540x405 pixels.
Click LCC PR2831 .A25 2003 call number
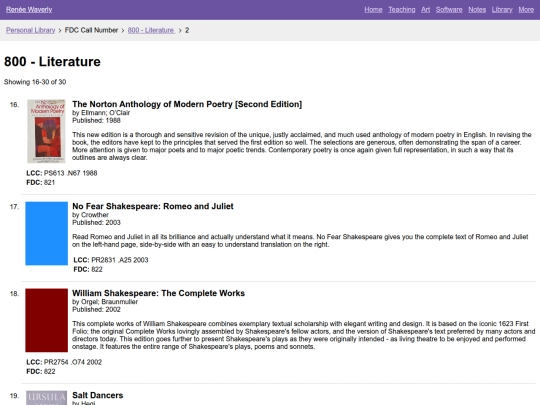coord(111,260)
